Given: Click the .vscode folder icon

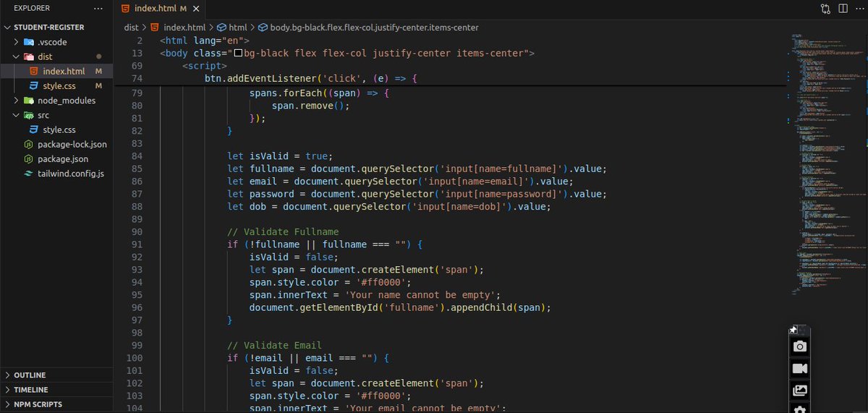Looking at the screenshot, I should click(29, 42).
